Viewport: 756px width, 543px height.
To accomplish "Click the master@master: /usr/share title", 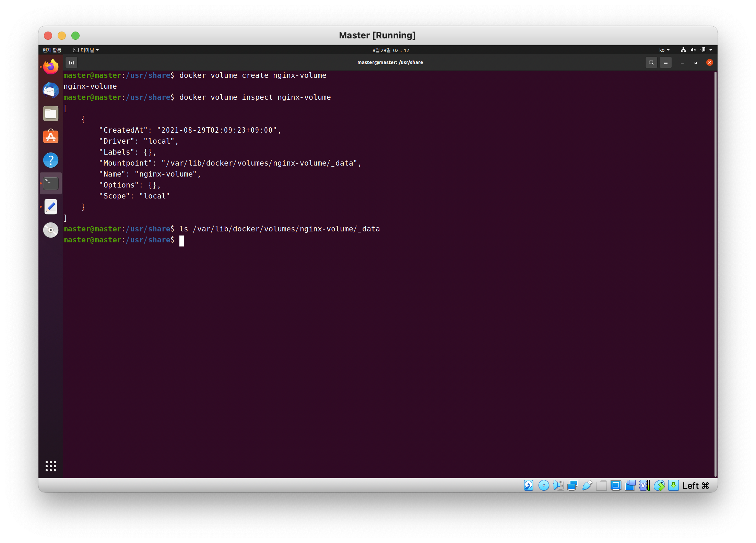I will 390,62.
